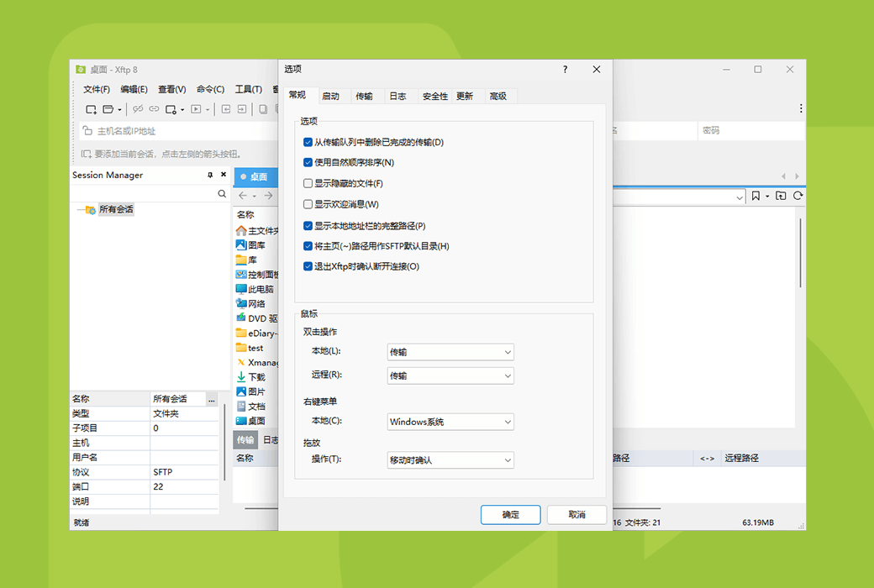Click the ellipsis button beside 所有会话 in properties
The image size is (874, 588).
pyautogui.click(x=212, y=400)
